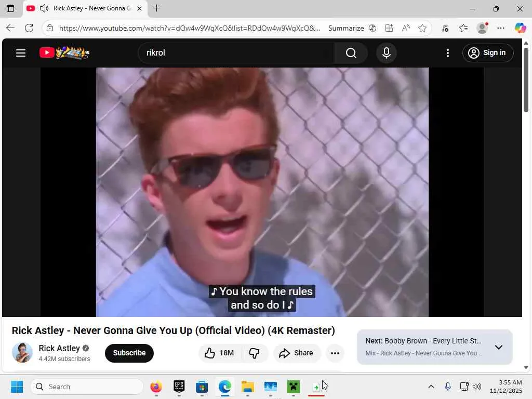Image resolution: width=532 pixels, height=399 pixels.
Task: Start voice search with the microphone
Action: 387,53
